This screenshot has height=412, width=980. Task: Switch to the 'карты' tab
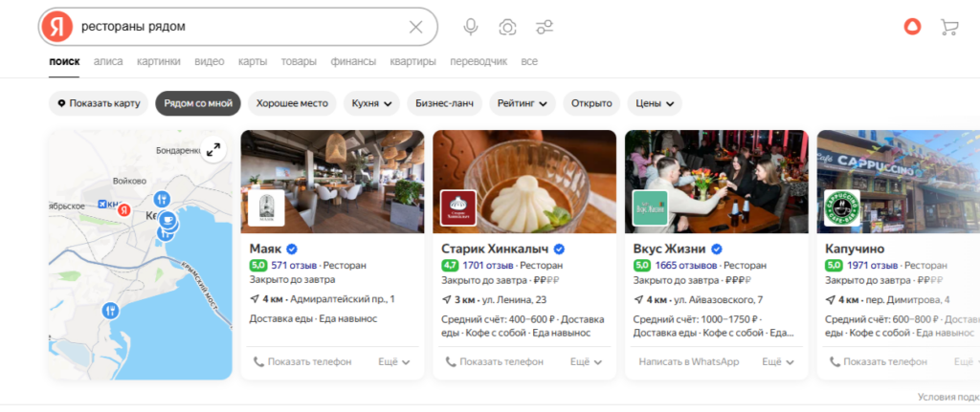[253, 61]
